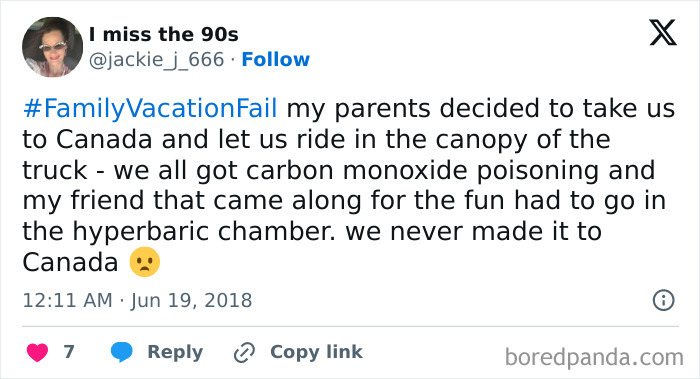700x379 pixels.
Task: Click the Reply button label
Action: [175, 352]
